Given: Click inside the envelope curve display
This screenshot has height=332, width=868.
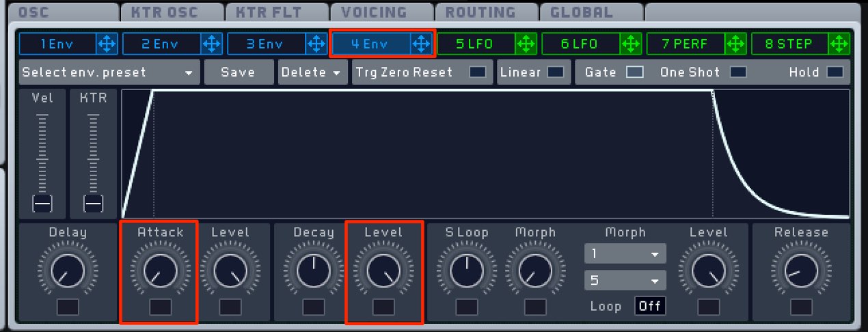Looking at the screenshot, I should tap(486, 154).
